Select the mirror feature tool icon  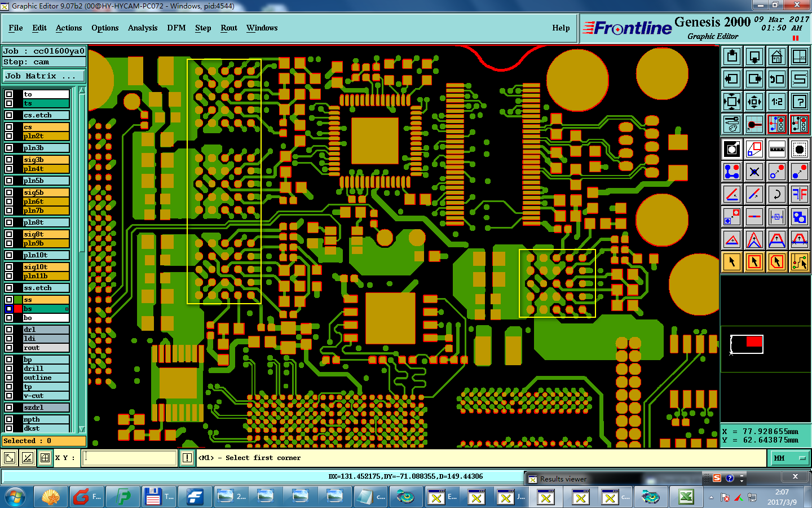coord(799,194)
